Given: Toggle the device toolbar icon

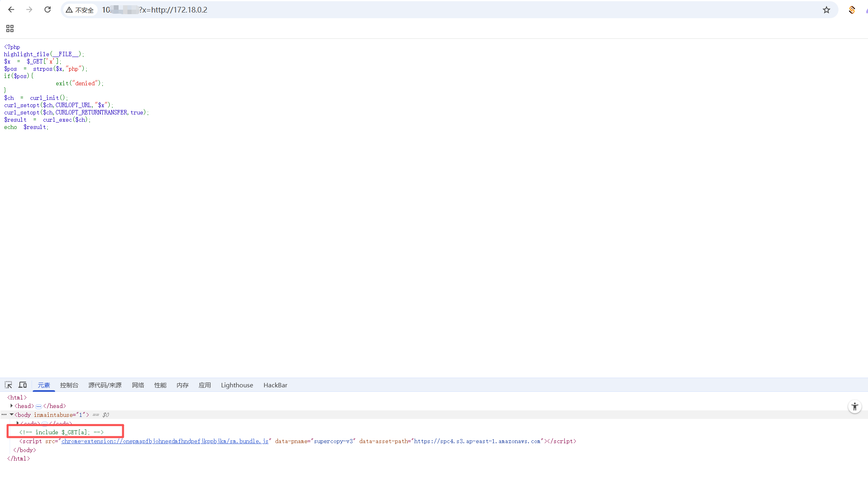Looking at the screenshot, I should coord(23,385).
